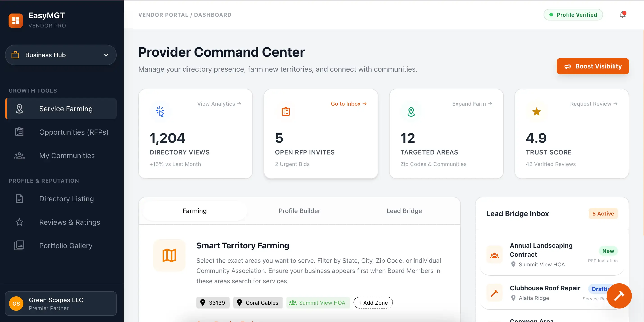Select the Summit View HOA zone chip
The height and width of the screenshot is (322, 644).
click(x=317, y=303)
